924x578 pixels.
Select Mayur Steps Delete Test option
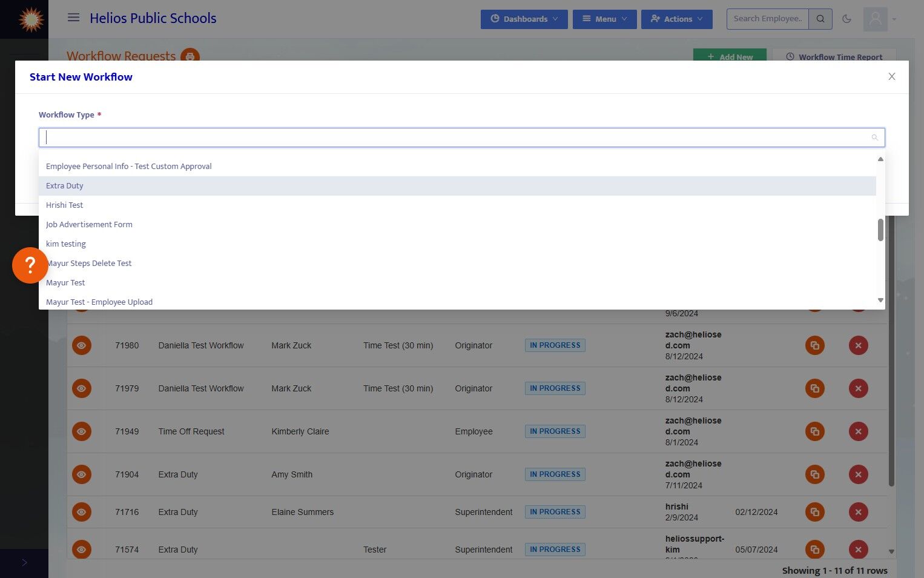click(x=457, y=264)
